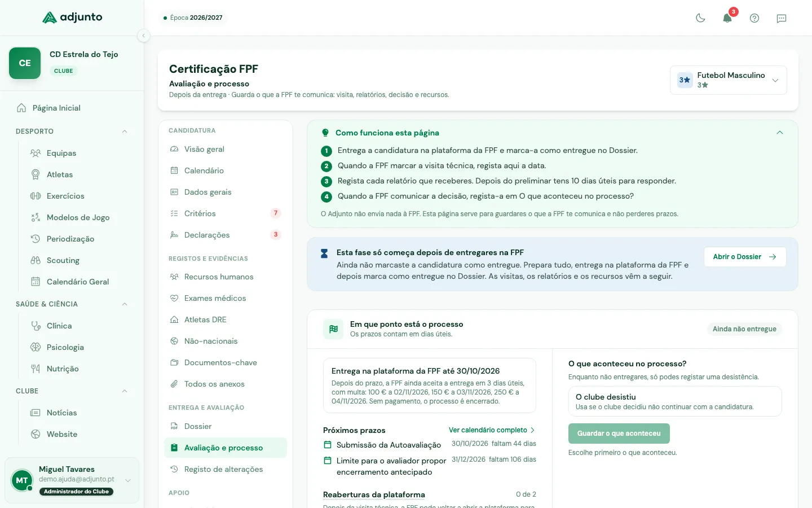Collapse the CLUBE section
812x508 pixels.
tap(125, 391)
